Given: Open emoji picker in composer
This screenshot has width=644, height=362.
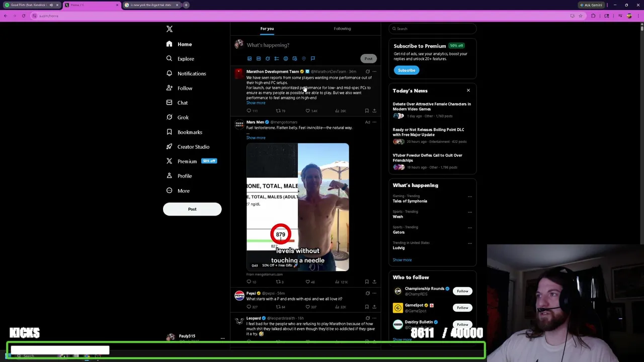Looking at the screenshot, I should click(286, 59).
